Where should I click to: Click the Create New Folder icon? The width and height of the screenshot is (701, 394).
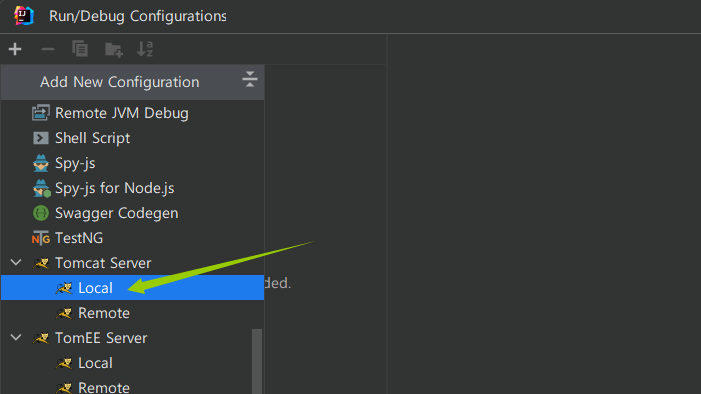point(114,49)
